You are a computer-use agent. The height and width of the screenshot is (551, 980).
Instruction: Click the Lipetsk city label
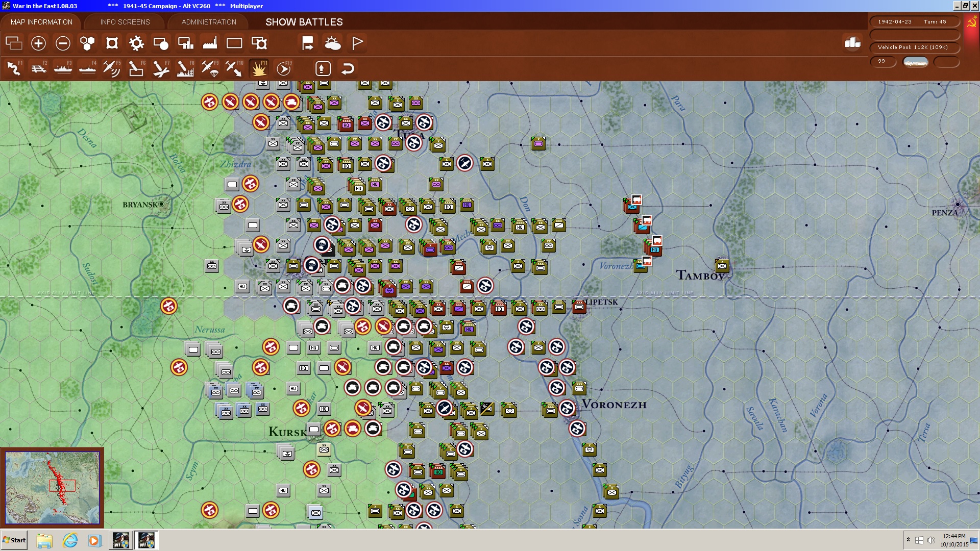[602, 302]
